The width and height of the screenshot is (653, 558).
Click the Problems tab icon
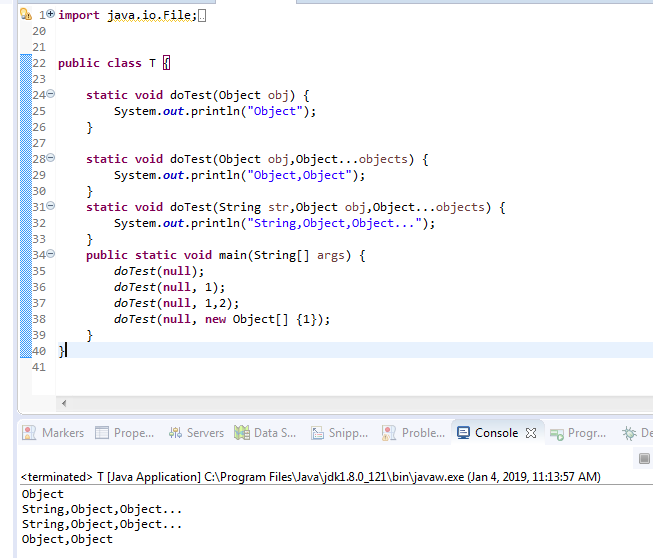pos(389,433)
